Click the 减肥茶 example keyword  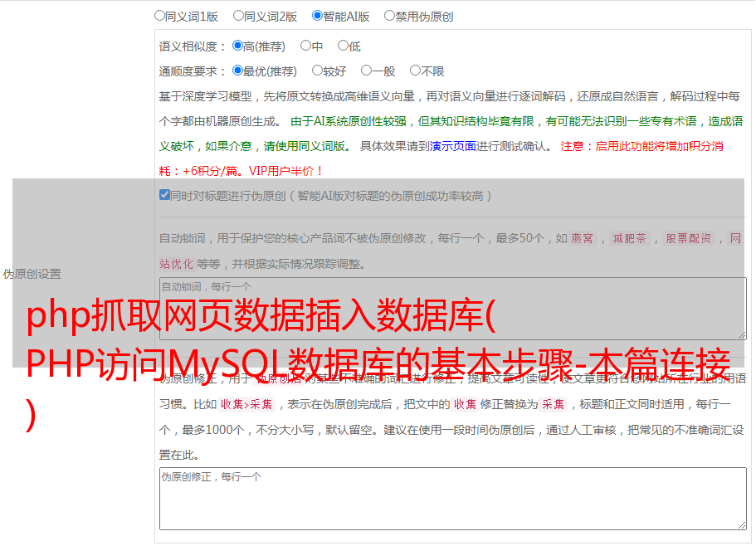pyautogui.click(x=629, y=238)
